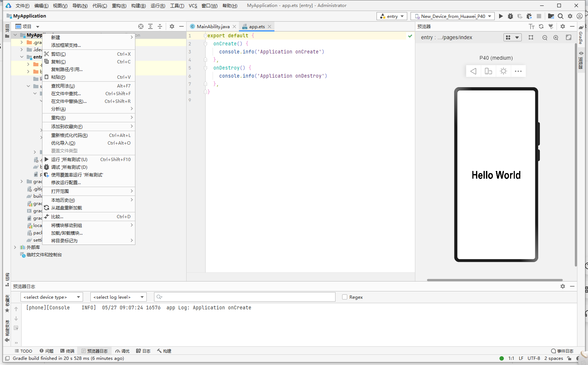
Task: Open the select log level dropdown
Action: pyautogui.click(x=119, y=297)
